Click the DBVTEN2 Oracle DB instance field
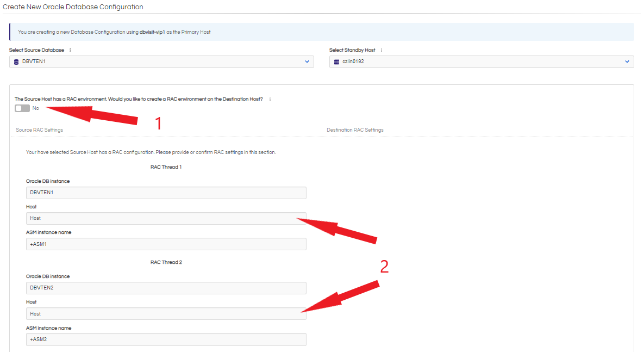The image size is (644, 352). coord(166,288)
